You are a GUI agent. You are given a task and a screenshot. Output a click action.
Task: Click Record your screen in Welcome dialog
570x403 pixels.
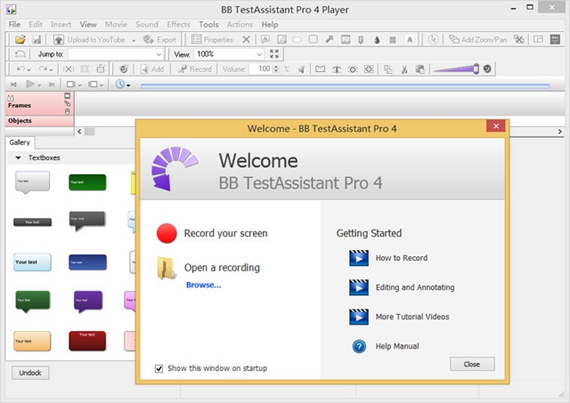[x=212, y=233]
